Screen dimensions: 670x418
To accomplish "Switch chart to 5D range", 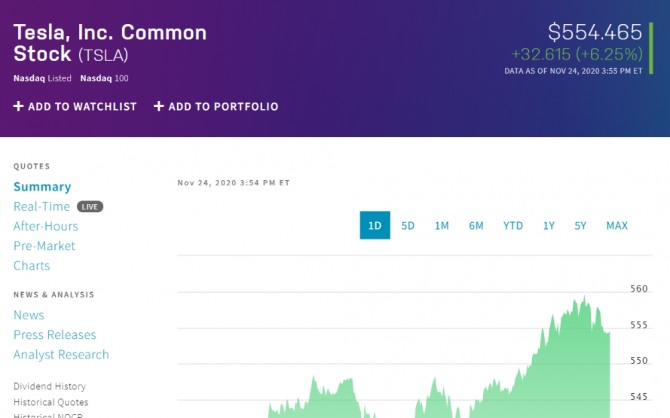I will coord(408,226).
